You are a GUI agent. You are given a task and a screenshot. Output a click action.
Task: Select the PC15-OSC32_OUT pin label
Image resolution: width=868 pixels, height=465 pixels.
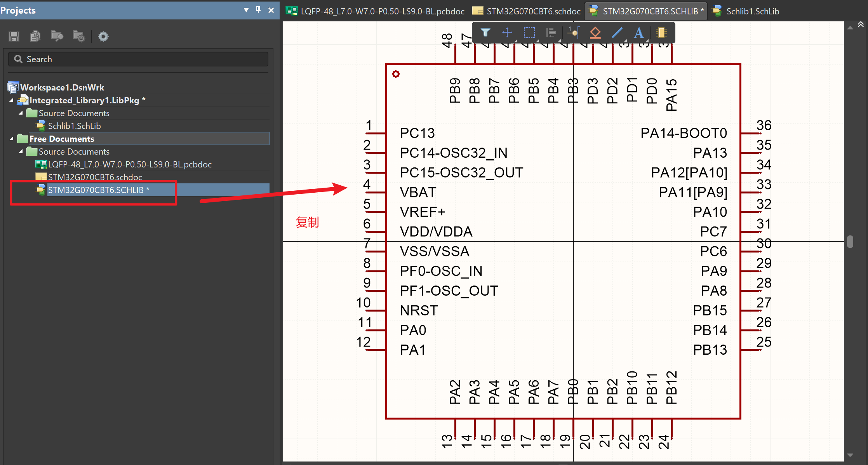coord(461,172)
